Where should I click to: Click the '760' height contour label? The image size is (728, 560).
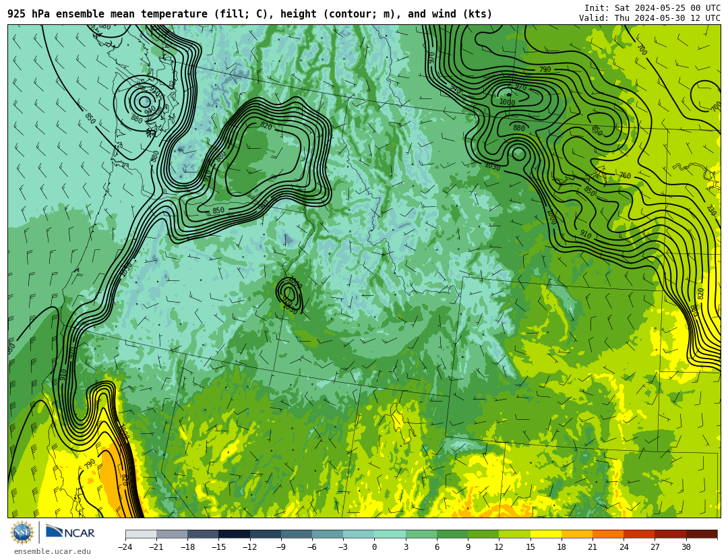625,175
